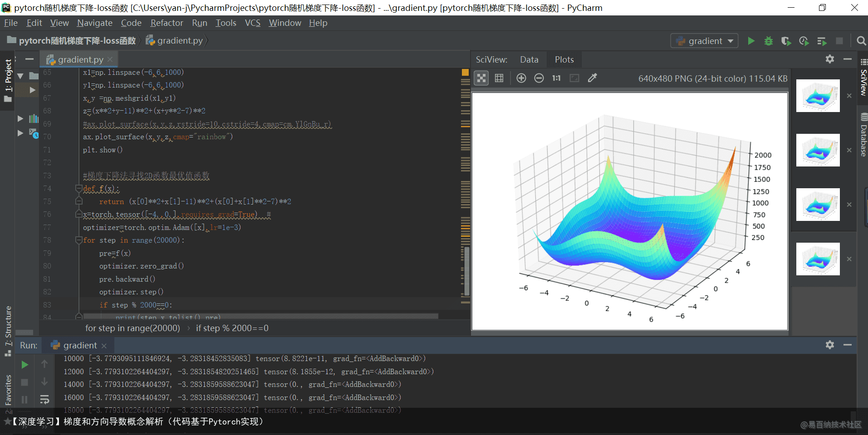Toggle the SciView side tab

click(x=863, y=77)
